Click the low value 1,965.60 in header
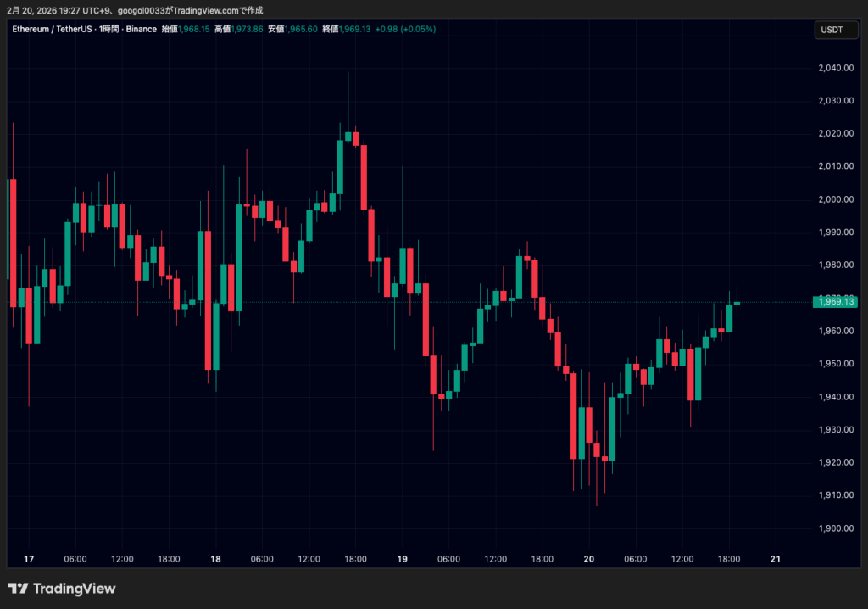This screenshot has height=609, width=868. 302,29
